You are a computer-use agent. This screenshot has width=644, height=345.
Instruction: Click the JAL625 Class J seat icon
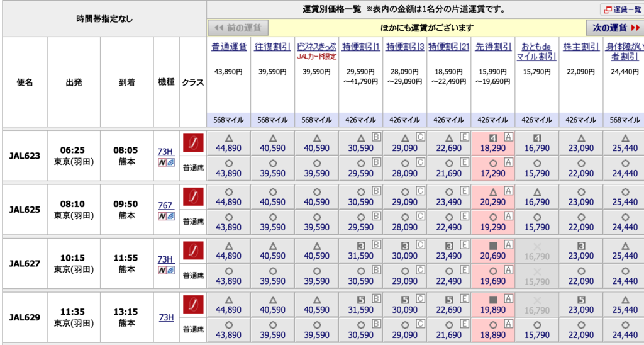click(x=193, y=196)
